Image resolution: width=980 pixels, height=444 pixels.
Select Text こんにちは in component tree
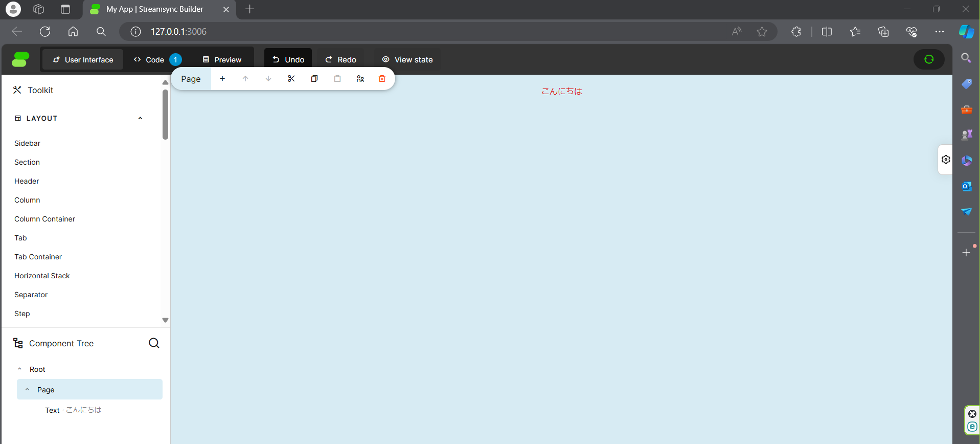point(73,410)
